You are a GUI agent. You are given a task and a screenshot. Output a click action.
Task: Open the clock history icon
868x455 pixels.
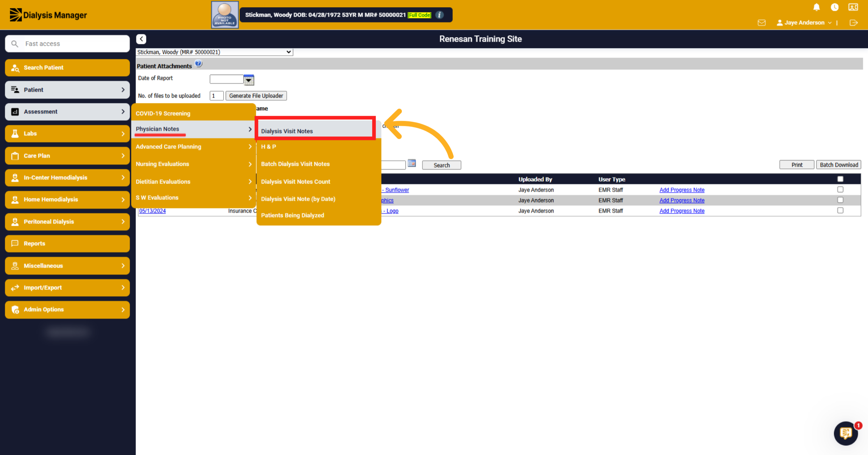pyautogui.click(x=835, y=7)
